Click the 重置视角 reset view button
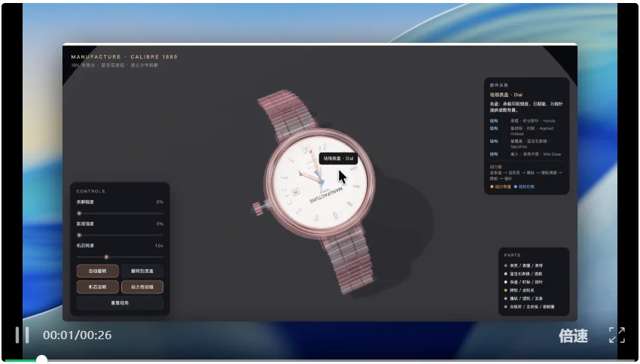 (120, 303)
